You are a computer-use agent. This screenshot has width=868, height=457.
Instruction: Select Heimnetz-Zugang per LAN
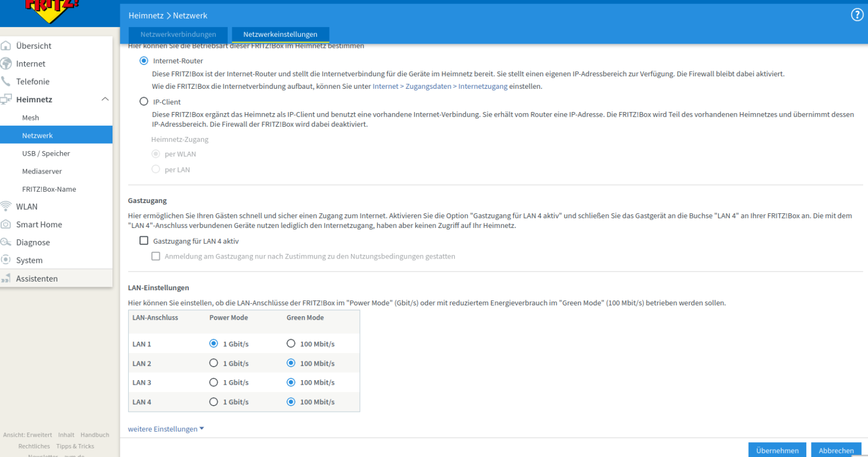[x=155, y=169]
